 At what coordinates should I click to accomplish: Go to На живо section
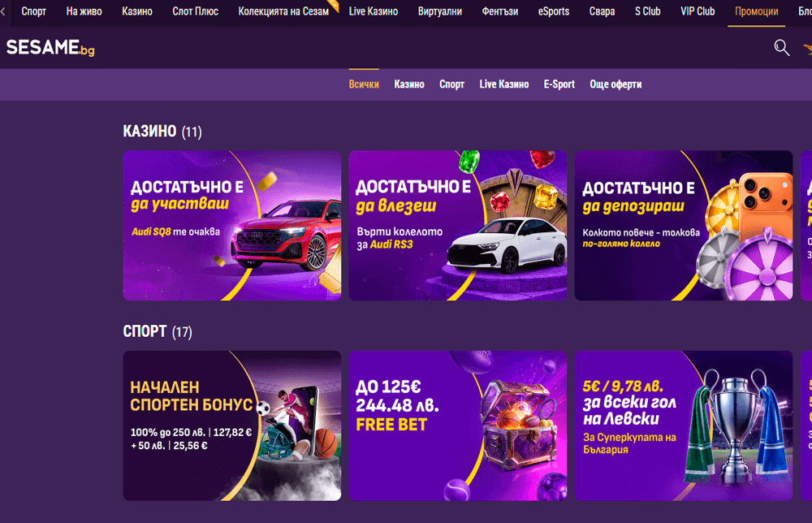point(84,11)
